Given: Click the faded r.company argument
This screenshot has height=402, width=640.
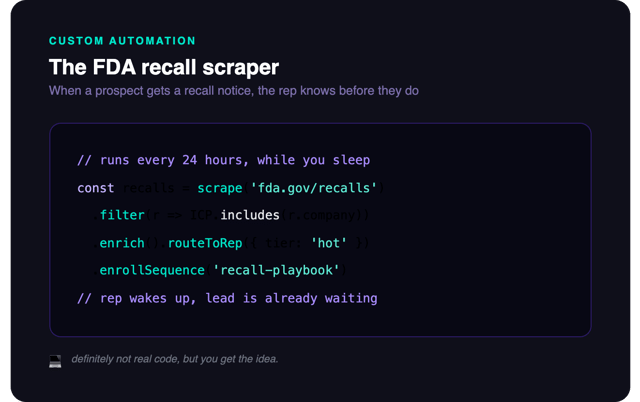Looking at the screenshot, I should pyautogui.click(x=321, y=215).
